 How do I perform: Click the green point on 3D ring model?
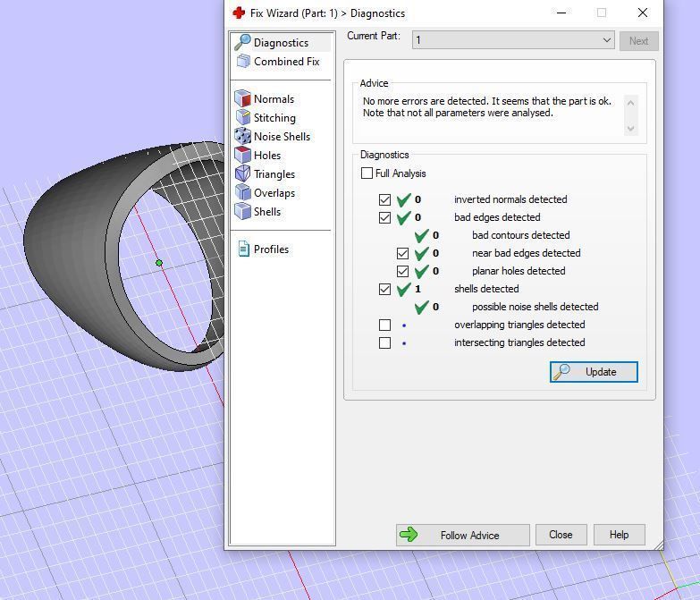tap(159, 263)
